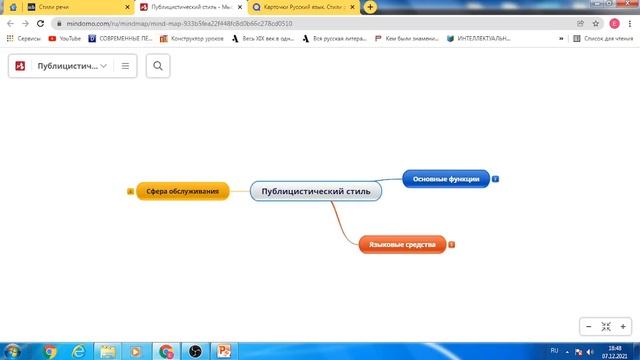Show more bookmarks with the chevron
This screenshot has height=360, width=640.
point(561,38)
